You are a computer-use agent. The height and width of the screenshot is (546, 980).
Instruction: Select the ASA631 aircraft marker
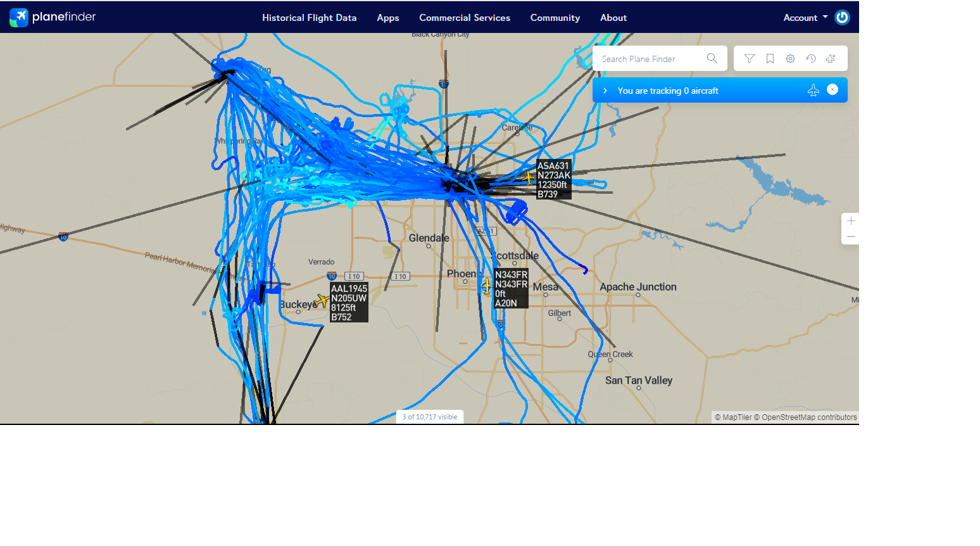[x=528, y=177]
